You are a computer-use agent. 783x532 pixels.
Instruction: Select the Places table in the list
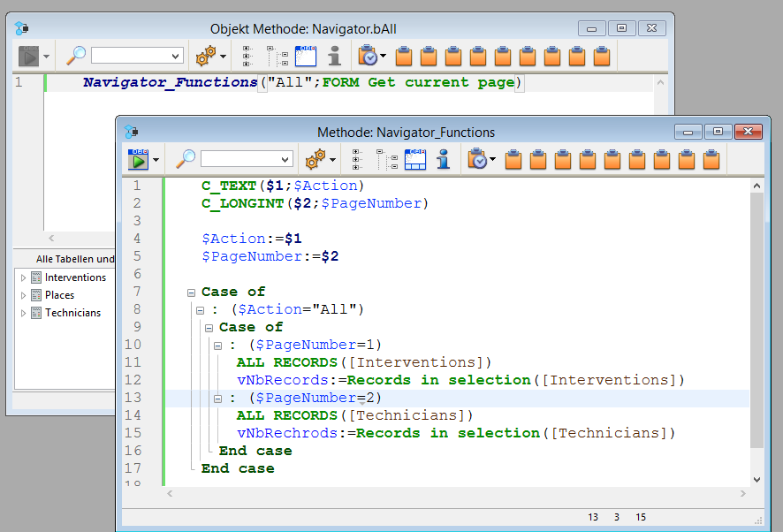click(x=59, y=295)
